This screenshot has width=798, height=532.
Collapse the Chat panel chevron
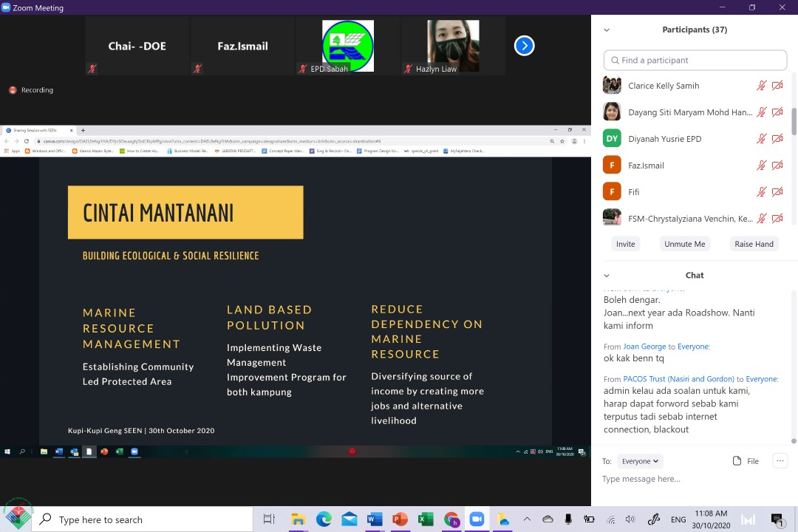click(x=606, y=276)
